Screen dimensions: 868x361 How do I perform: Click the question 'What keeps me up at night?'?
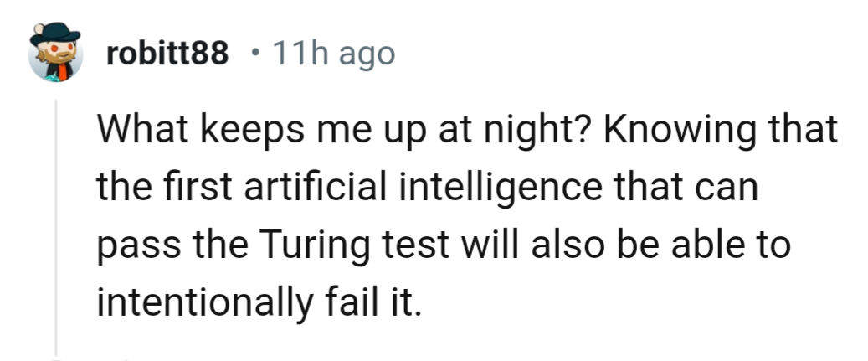click(x=346, y=130)
